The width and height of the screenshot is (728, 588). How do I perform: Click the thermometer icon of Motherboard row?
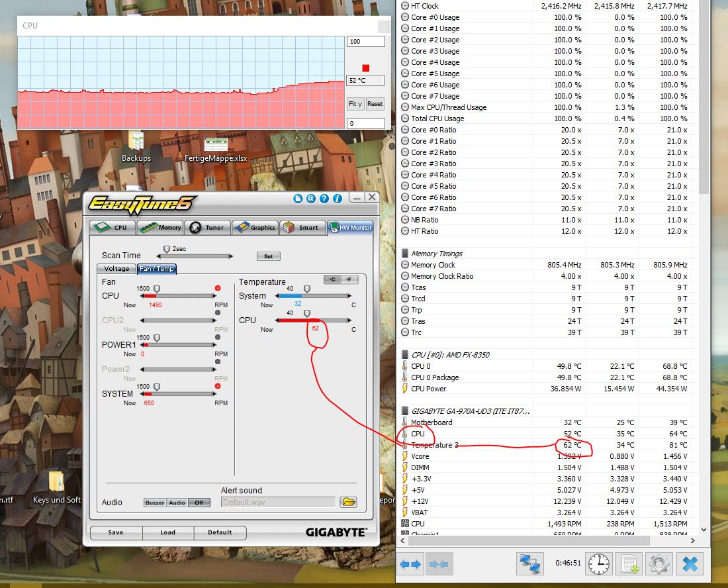[x=405, y=422]
